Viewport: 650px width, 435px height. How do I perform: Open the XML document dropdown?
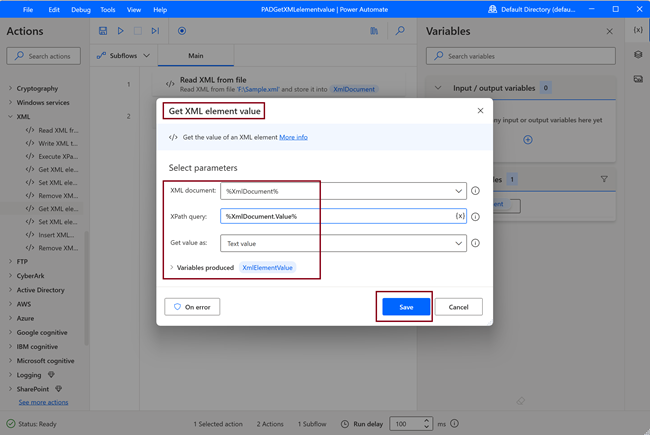click(458, 191)
